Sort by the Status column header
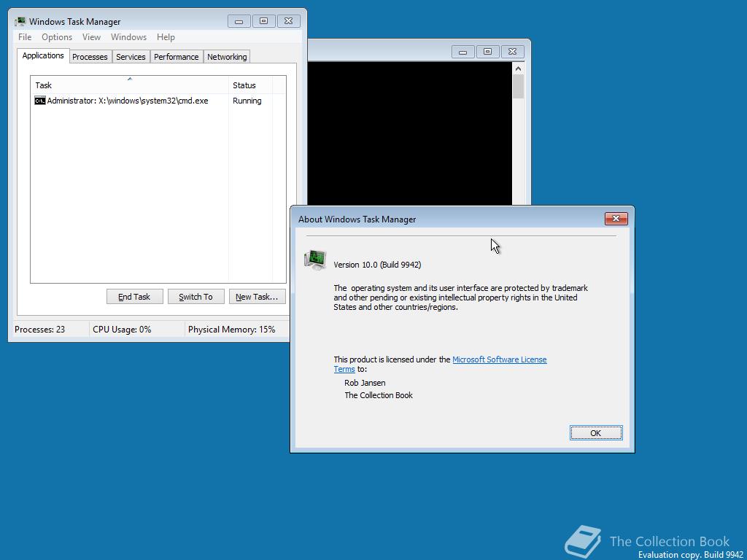Screen dimensions: 747x560 250,85
